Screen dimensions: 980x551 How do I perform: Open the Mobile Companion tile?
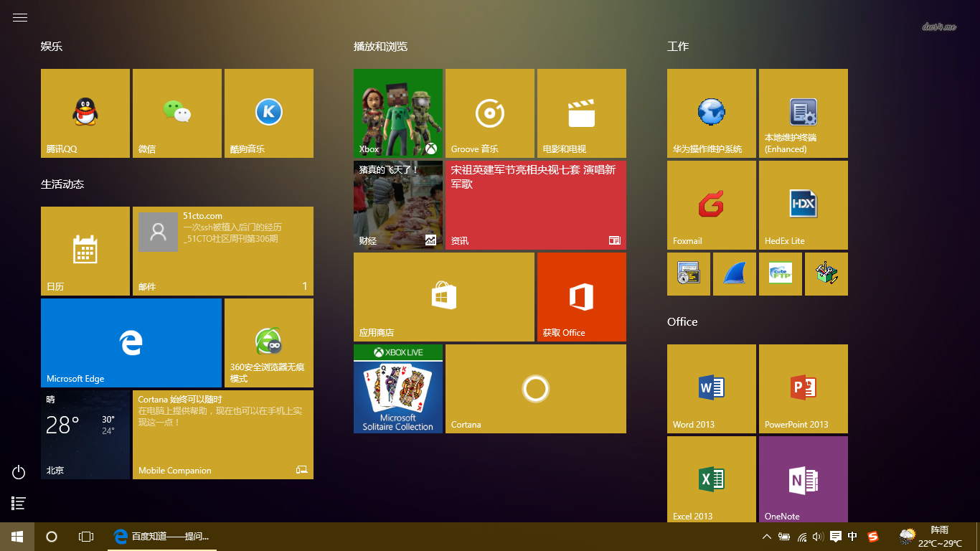[x=223, y=435]
